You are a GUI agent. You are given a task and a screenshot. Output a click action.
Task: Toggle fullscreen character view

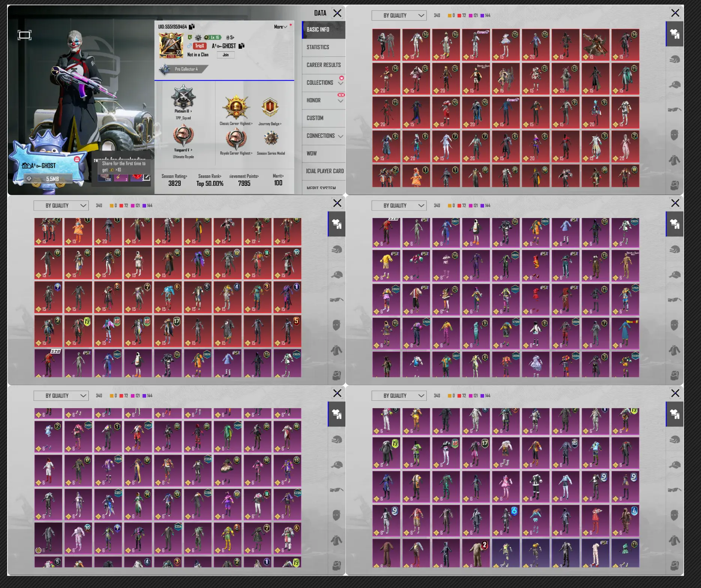click(25, 35)
